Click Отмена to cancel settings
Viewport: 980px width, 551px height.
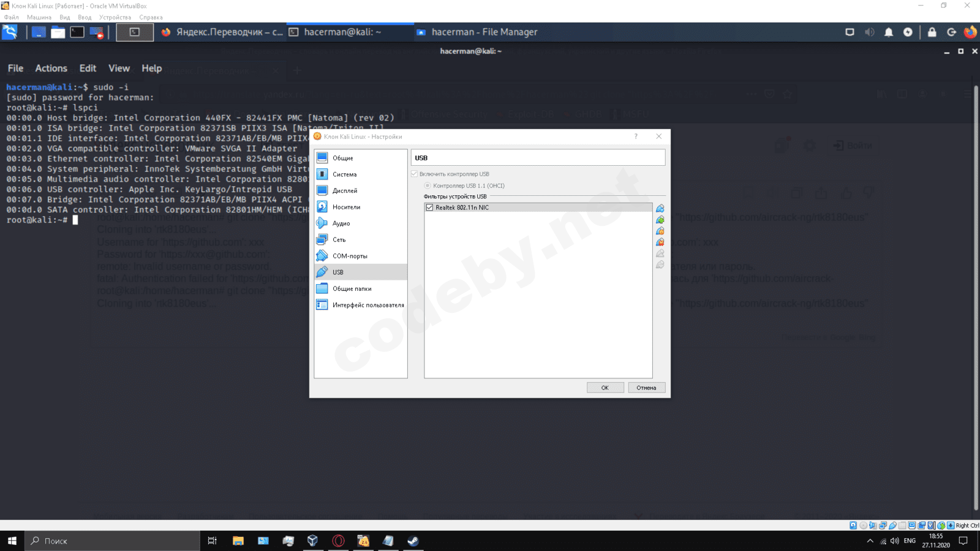(x=646, y=388)
